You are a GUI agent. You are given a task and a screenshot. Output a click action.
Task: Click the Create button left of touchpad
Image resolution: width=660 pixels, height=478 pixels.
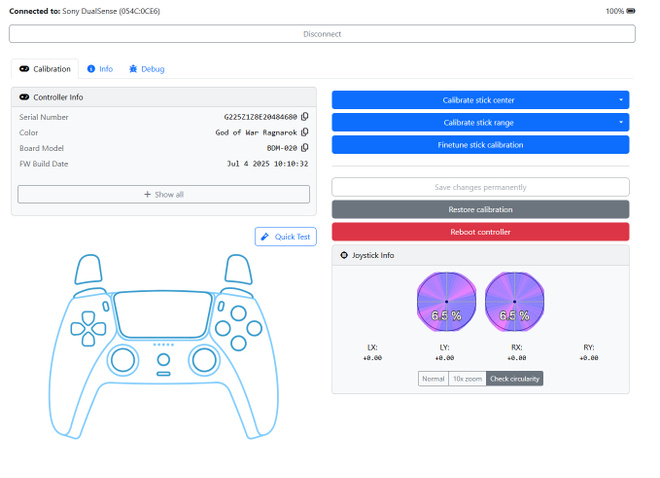106,306
